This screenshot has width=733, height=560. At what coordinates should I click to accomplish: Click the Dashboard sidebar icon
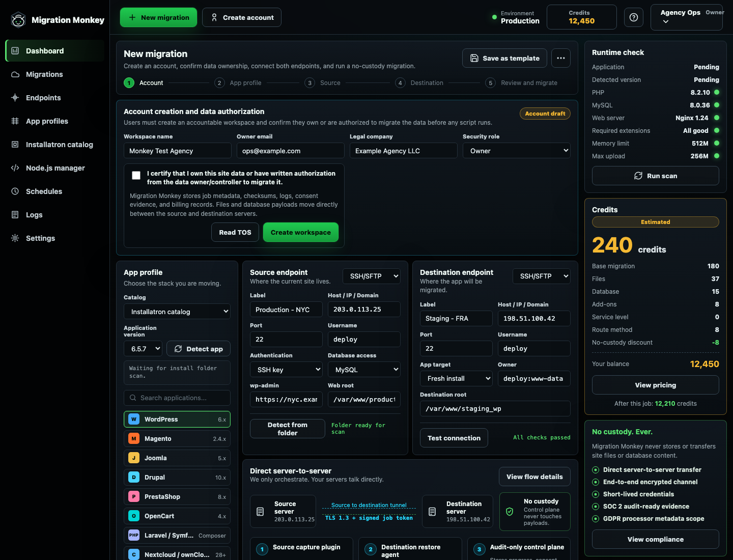point(15,51)
